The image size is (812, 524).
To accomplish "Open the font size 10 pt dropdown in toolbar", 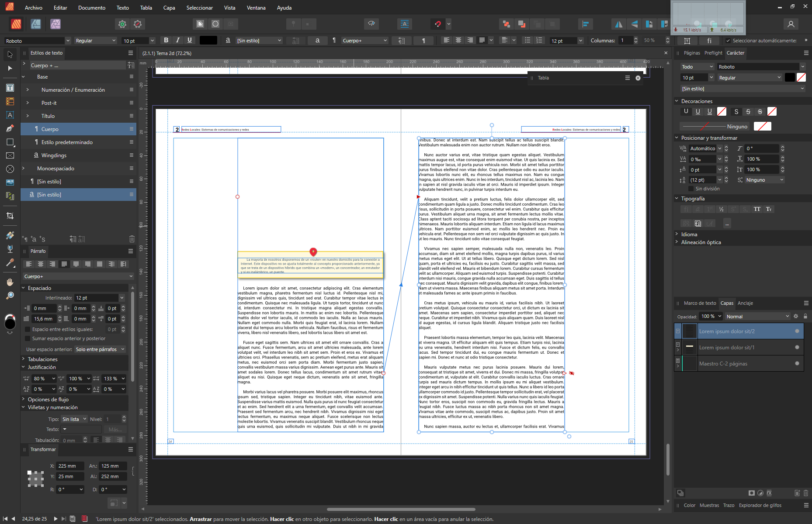I will click(152, 41).
